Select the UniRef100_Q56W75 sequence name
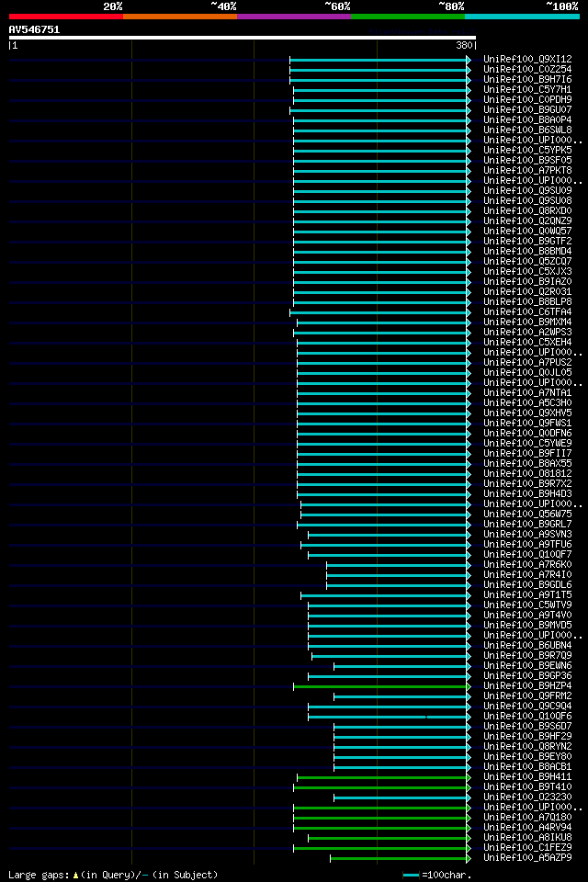Viewport: 588px width, 882px height. click(x=527, y=514)
